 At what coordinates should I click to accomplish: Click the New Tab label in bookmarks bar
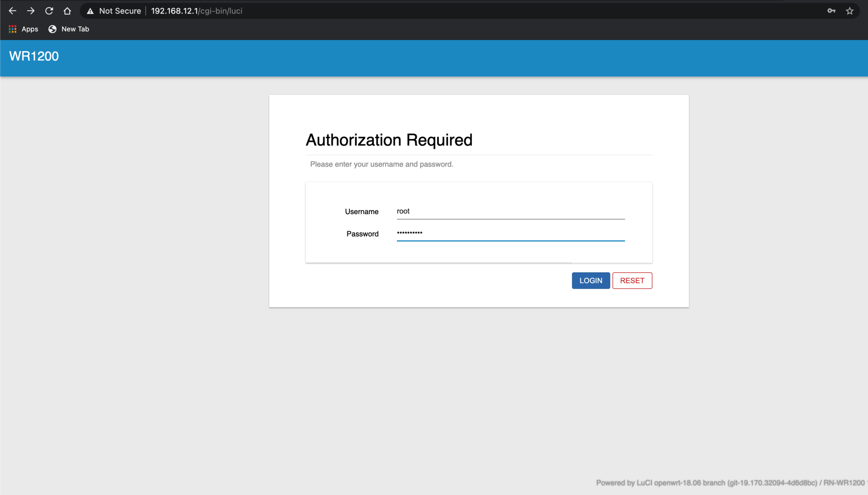[x=75, y=29]
